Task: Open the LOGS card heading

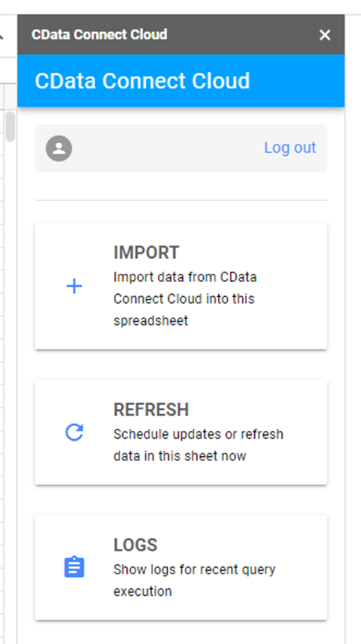Action: [x=135, y=545]
